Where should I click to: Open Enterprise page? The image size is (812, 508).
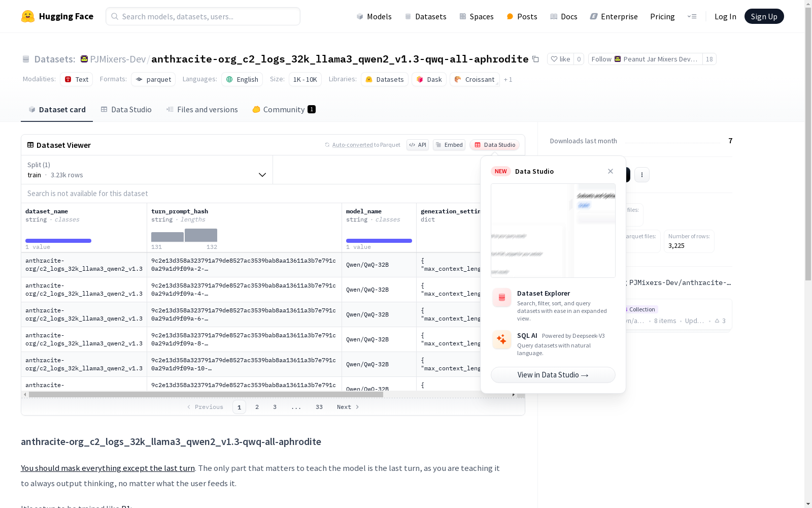pyautogui.click(x=614, y=16)
